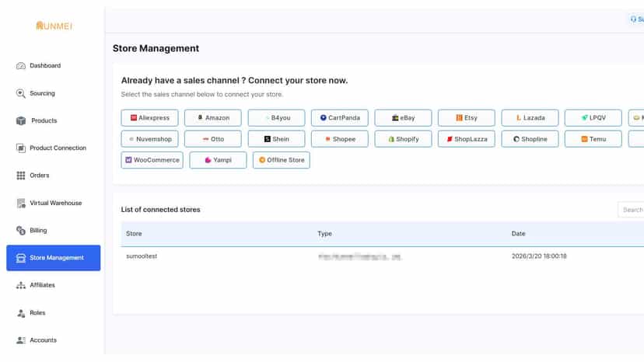Choose the Nuvemshop channel

[149, 139]
